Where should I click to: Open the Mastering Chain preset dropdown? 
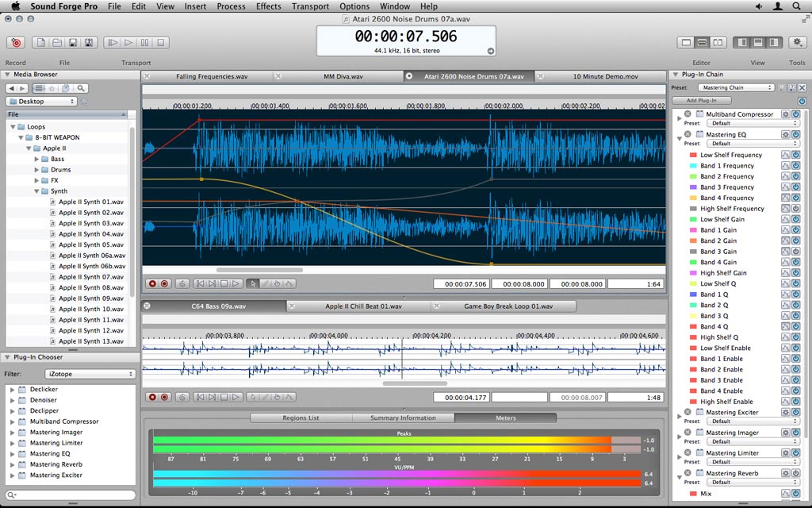tap(736, 87)
